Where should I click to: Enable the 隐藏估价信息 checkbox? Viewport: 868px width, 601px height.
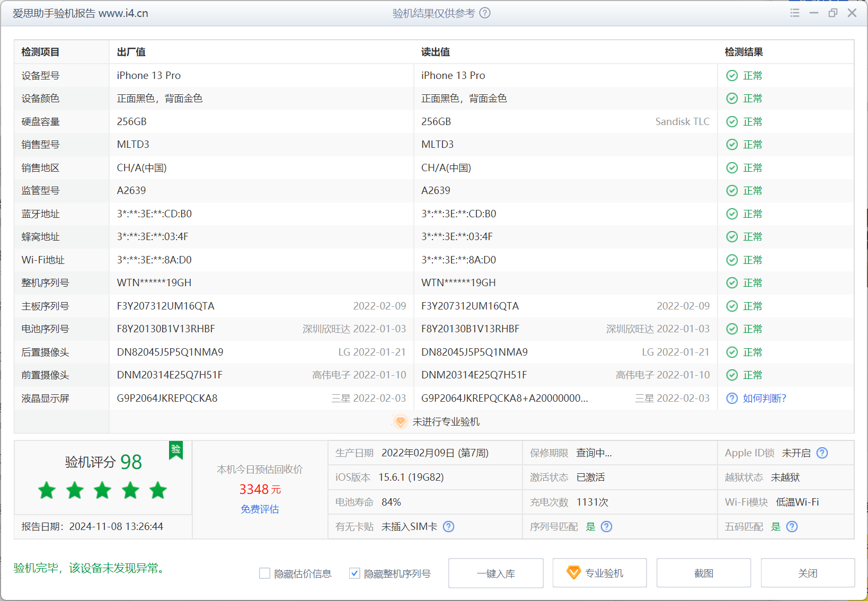[264, 573]
